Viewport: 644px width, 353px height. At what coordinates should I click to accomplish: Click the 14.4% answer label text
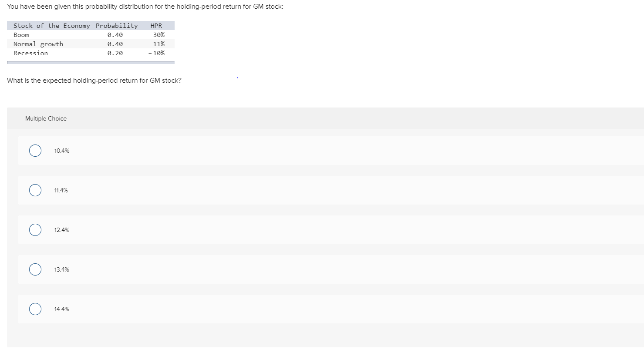(61, 309)
